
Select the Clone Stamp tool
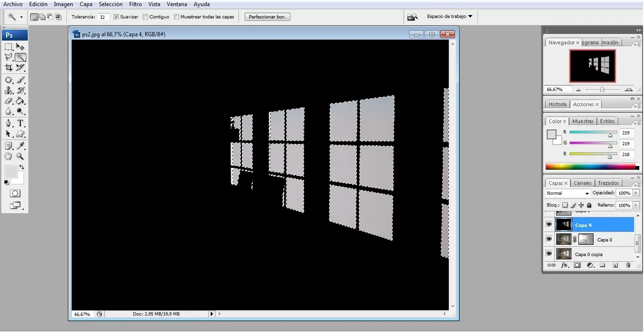coord(8,91)
